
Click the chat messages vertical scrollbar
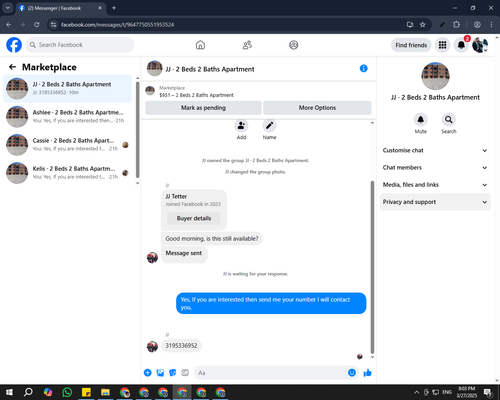click(372, 267)
